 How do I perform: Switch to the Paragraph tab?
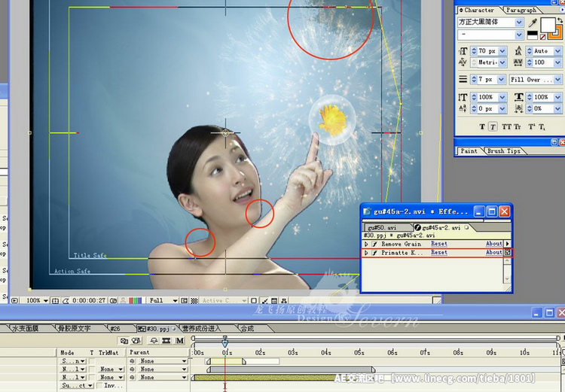(x=521, y=10)
